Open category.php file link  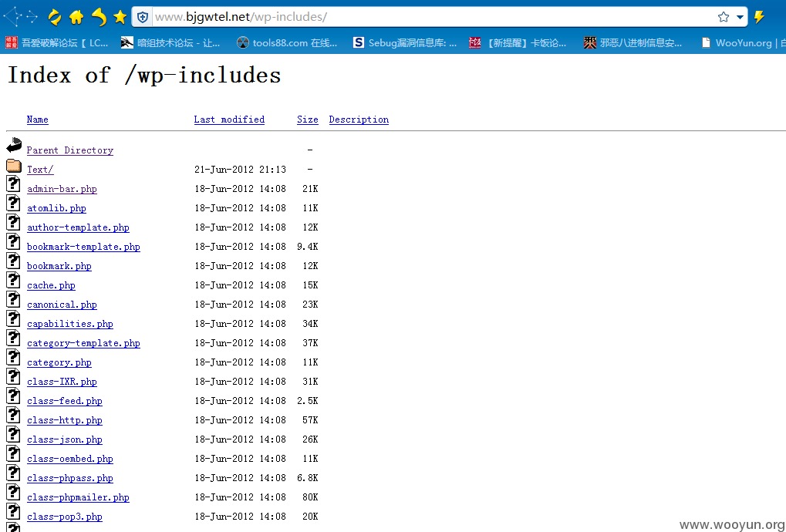59,362
